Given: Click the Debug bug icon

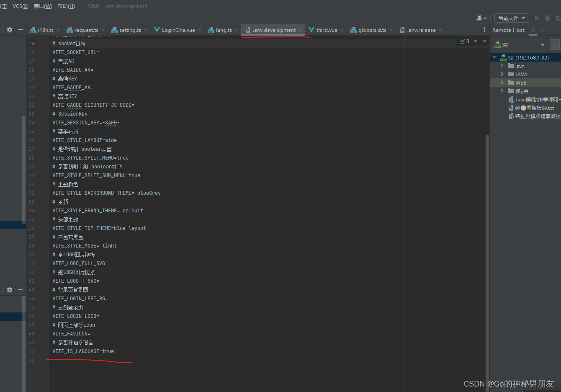Looking at the screenshot, I should tap(548, 18).
